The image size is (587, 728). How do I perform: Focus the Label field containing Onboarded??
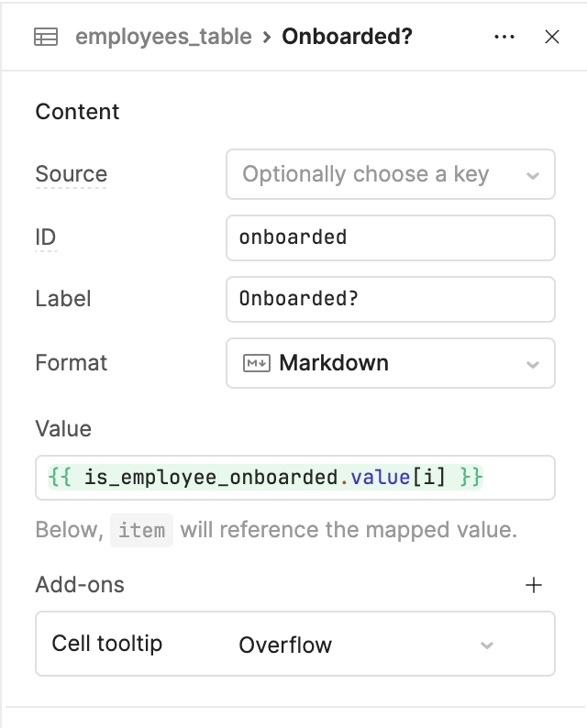tap(391, 299)
